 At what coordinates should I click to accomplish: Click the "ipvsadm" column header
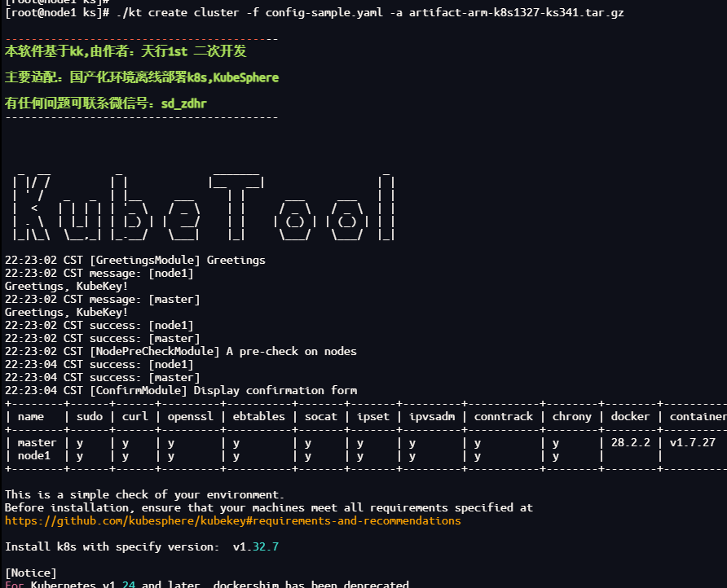432,416
